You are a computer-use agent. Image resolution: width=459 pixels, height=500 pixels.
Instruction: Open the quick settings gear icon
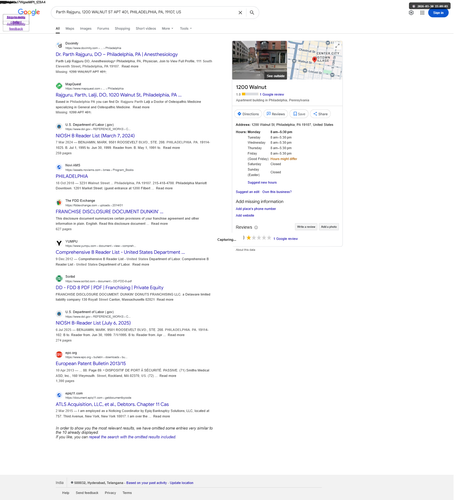(x=411, y=13)
